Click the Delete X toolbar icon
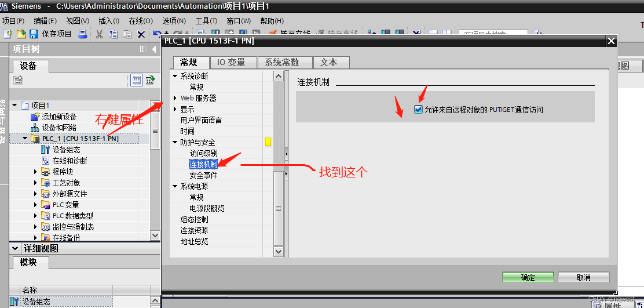The image size is (644, 308). [141, 34]
